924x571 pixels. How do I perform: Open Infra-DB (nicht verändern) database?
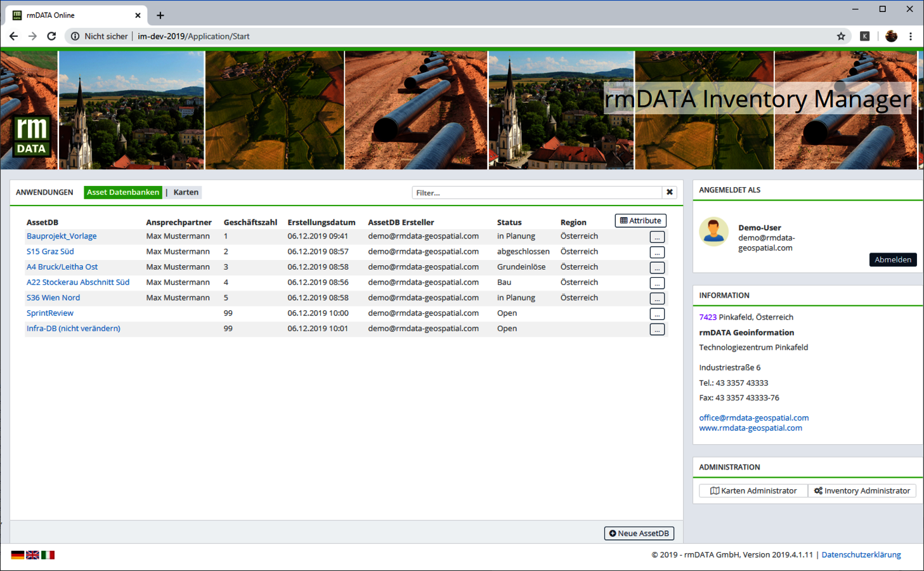click(74, 328)
